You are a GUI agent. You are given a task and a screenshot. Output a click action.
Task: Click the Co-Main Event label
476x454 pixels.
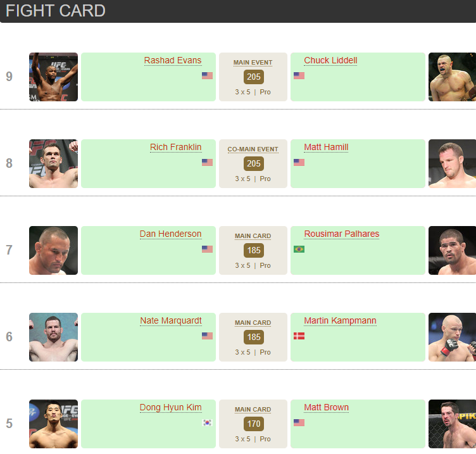click(253, 149)
